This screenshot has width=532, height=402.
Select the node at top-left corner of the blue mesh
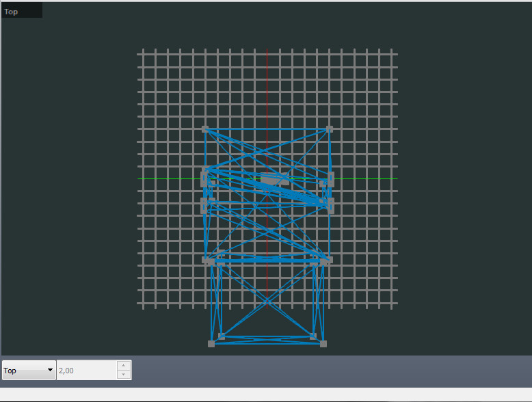pyautogui.click(x=205, y=129)
